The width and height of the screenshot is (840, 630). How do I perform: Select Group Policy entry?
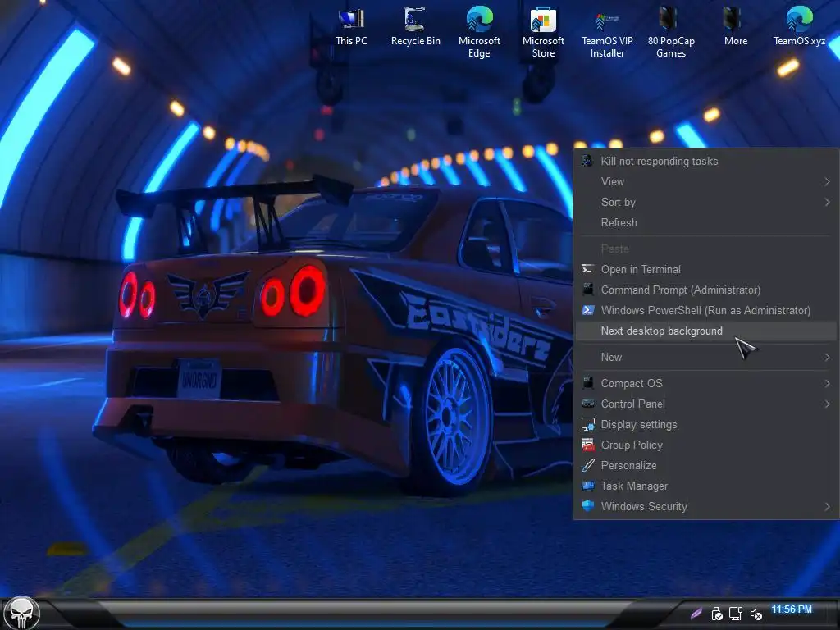coord(705,445)
